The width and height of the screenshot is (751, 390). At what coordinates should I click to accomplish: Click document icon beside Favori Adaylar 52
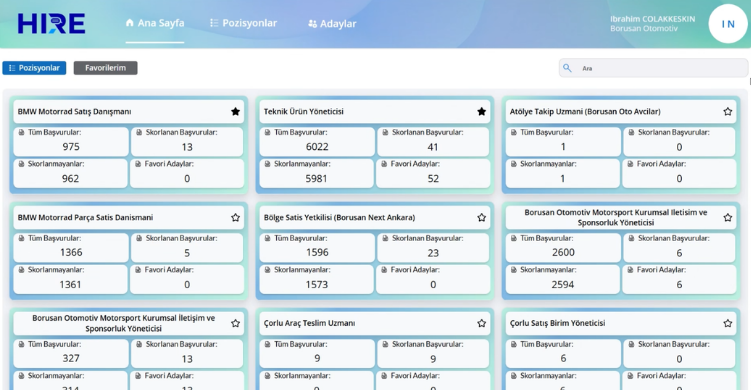(x=384, y=164)
